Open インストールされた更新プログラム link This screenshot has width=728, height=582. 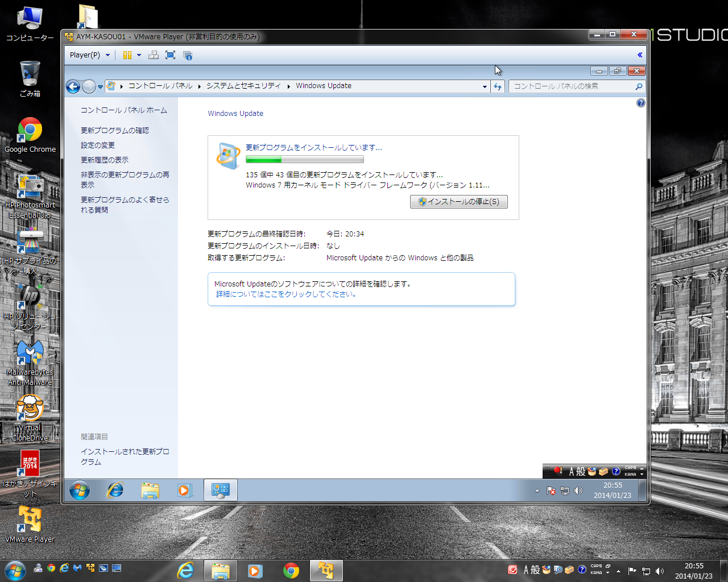click(x=125, y=457)
